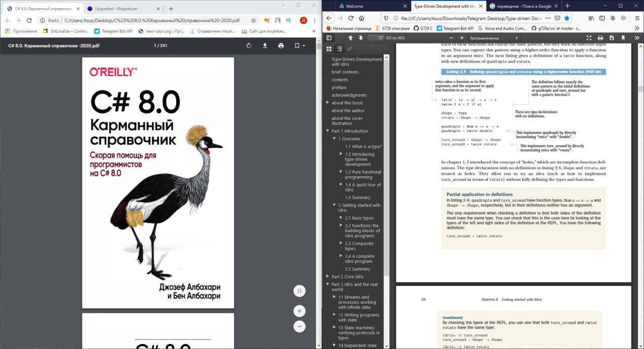The height and width of the screenshot is (349, 644).
Task: Open 1.5 Summary in the outline
Action: 358,197
